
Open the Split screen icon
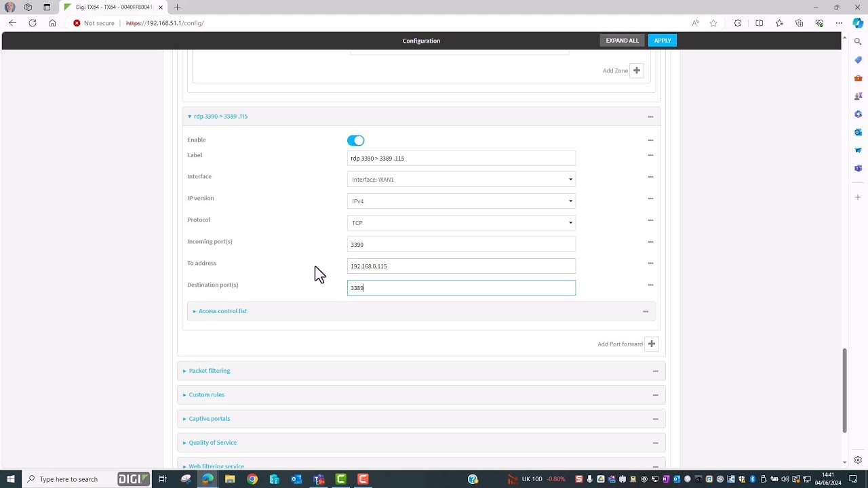759,23
